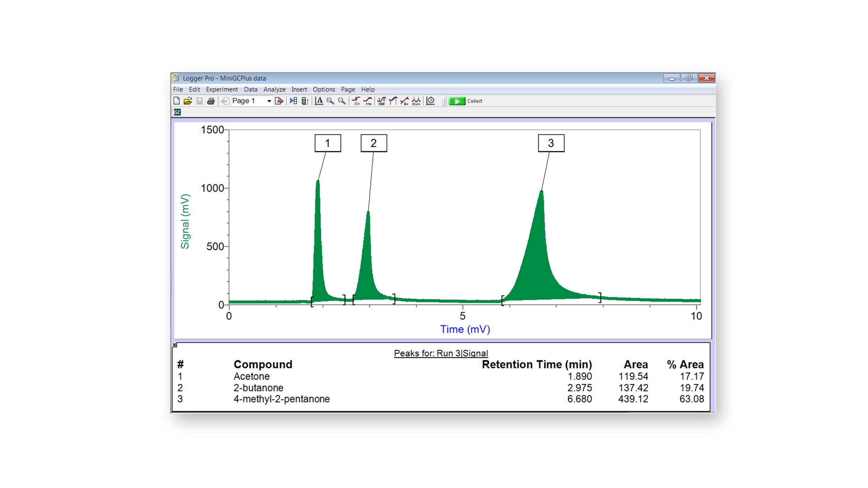Click the previous page navigation arrow
Image resolution: width=868 pixels, height=488 pixels.
point(225,101)
